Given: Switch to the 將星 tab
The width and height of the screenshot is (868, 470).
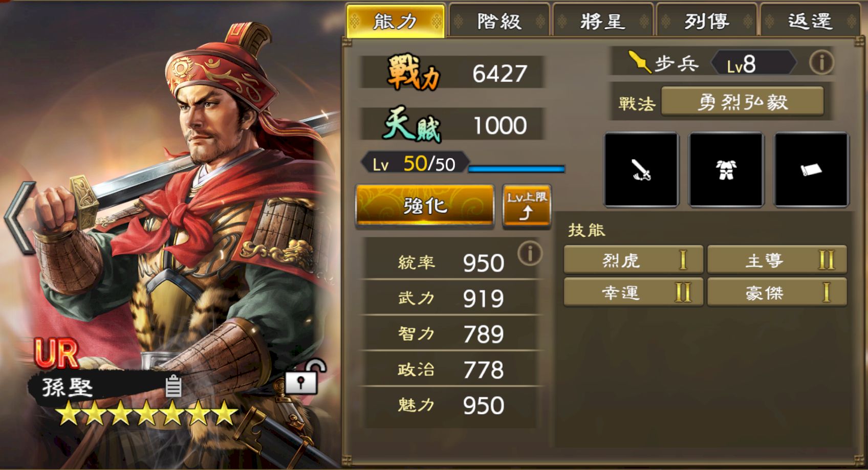Looking at the screenshot, I should [x=603, y=21].
